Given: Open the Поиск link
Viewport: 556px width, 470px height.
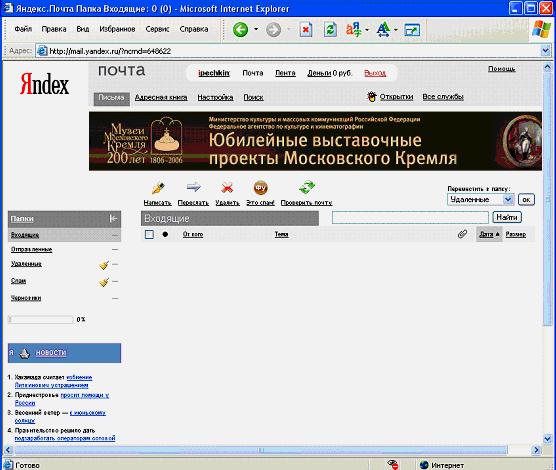Looking at the screenshot, I should (253, 97).
